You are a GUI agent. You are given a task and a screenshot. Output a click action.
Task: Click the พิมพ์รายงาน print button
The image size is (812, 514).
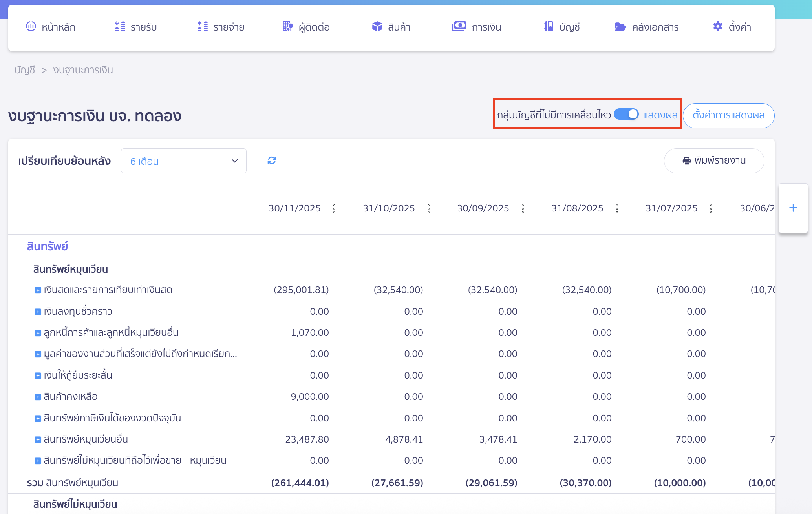714,160
